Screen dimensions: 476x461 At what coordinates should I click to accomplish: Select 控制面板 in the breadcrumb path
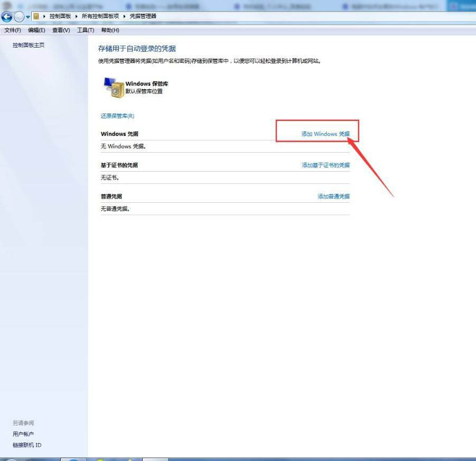pyautogui.click(x=60, y=16)
